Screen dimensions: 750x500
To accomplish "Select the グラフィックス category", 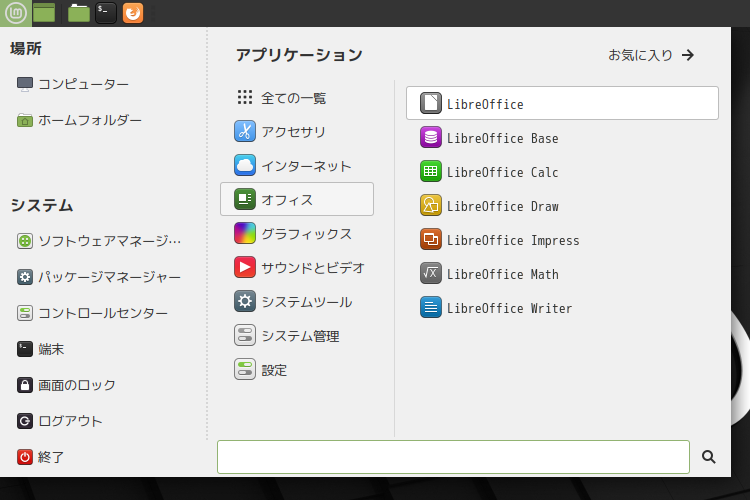I will tap(297, 233).
